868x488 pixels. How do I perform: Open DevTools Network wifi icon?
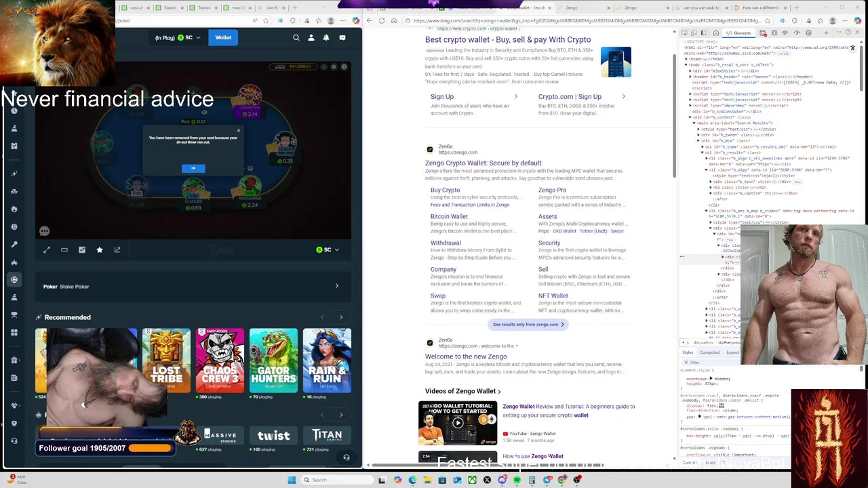coord(785,33)
